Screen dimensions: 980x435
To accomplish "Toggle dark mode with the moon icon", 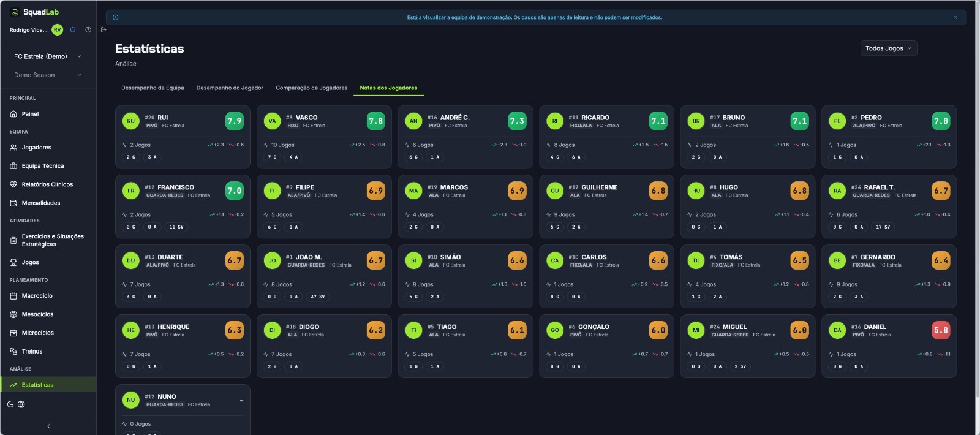I will click(x=10, y=404).
